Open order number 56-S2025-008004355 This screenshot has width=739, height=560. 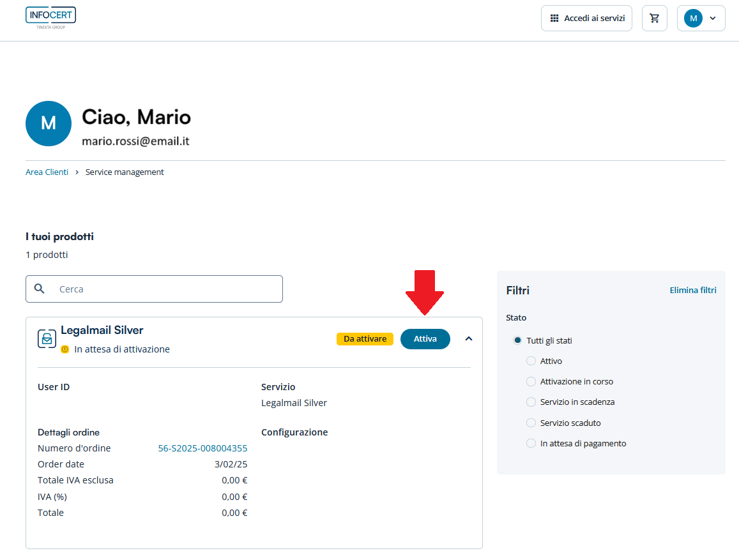202,448
